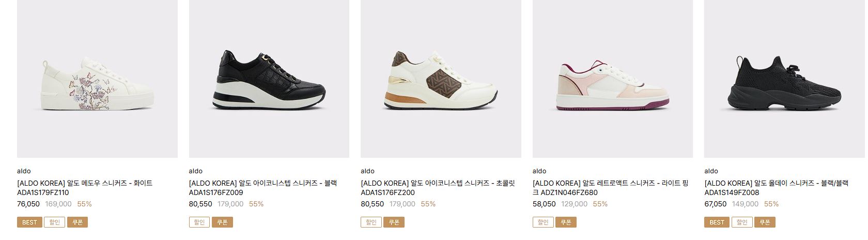Viewport: 868px width, 240px height.
Task: Click the aldo brand above Meadow sneaker
Action: (x=24, y=171)
